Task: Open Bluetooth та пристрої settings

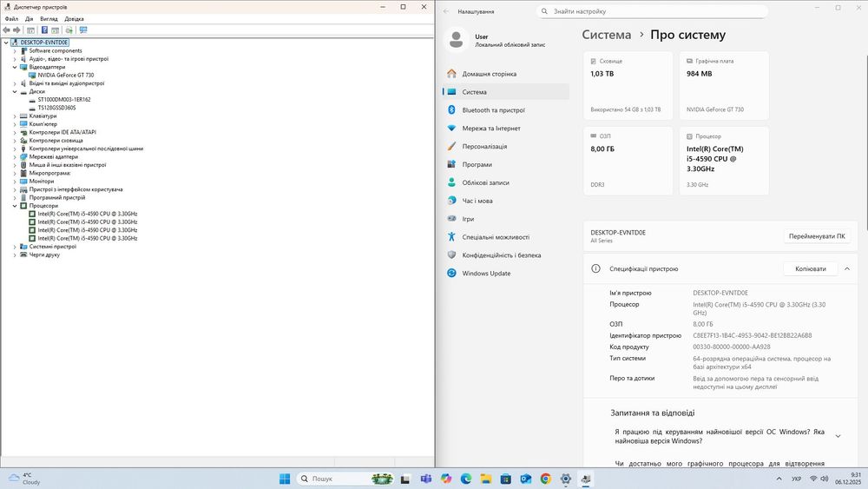Action: 506,110
